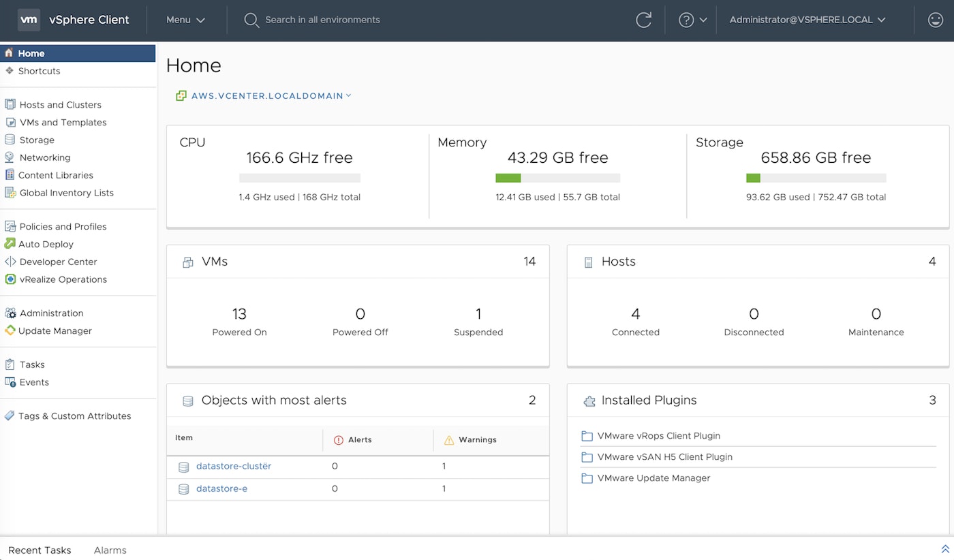
Task: Open the Recent Tasks panel
Action: (x=40, y=550)
